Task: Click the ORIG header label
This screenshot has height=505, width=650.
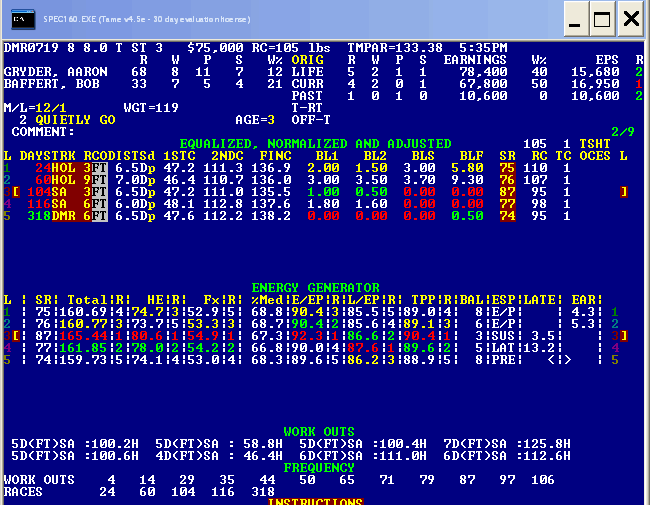Action: (x=308, y=60)
